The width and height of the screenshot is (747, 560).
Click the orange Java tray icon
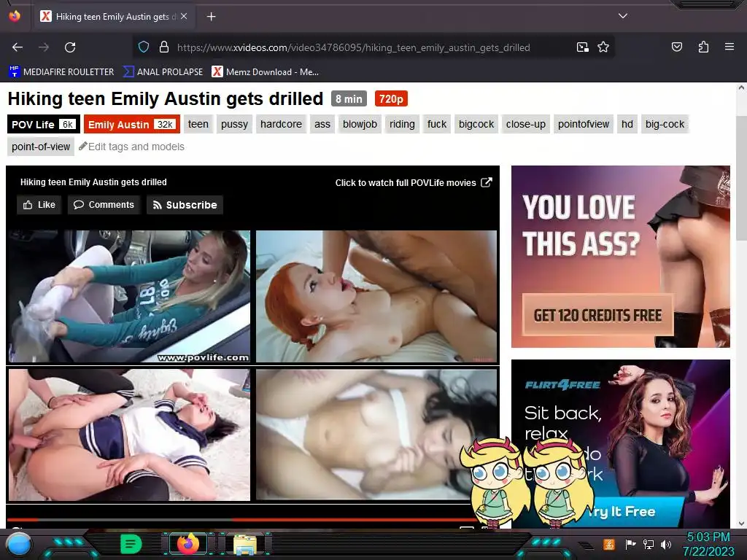click(x=609, y=544)
